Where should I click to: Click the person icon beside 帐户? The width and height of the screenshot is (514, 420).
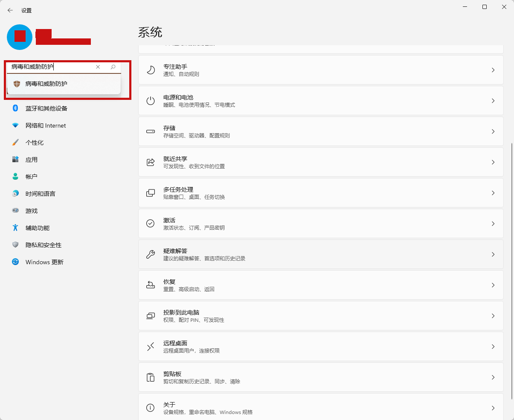[x=15, y=177]
